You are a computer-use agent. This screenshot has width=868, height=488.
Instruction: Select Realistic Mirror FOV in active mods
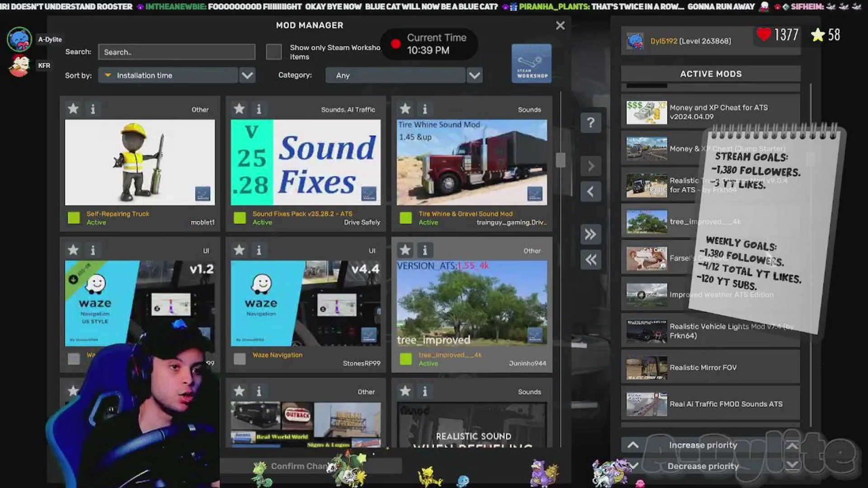(x=710, y=367)
